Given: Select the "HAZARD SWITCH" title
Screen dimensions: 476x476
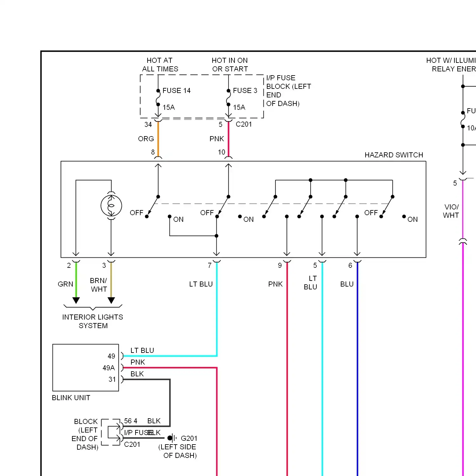Looking at the screenshot, I should pyautogui.click(x=394, y=155).
